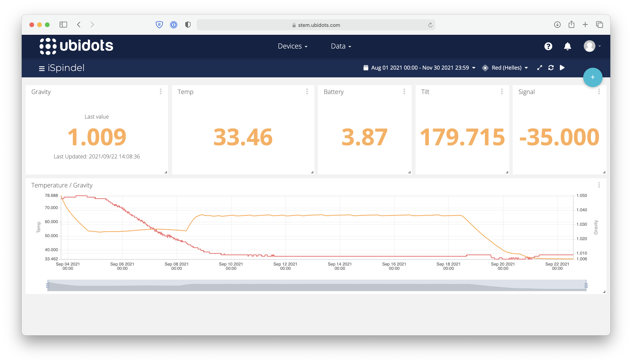Open notifications bell
632x364 pixels.
[567, 46]
